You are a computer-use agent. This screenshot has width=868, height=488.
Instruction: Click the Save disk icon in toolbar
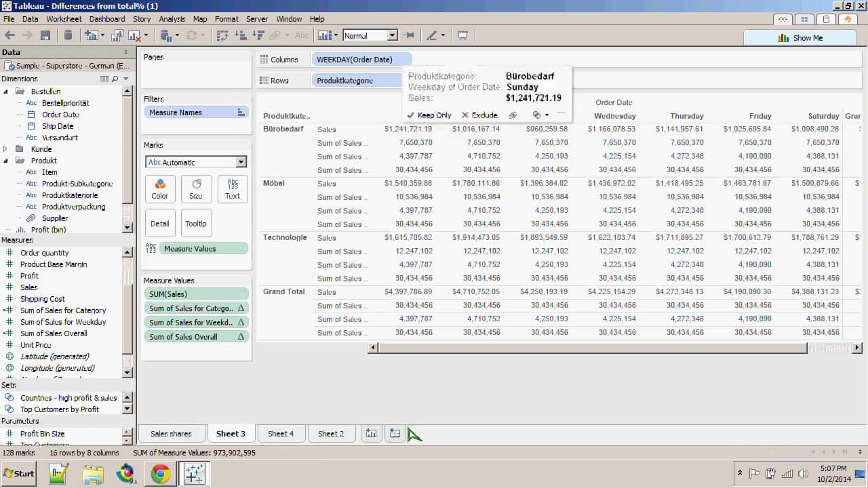coord(45,35)
